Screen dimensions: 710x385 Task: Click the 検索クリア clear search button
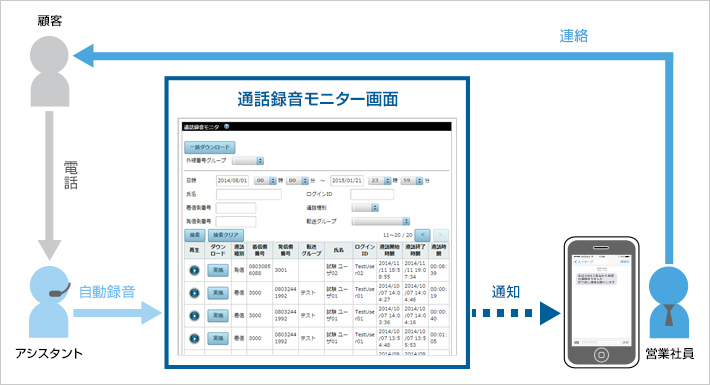(x=225, y=235)
